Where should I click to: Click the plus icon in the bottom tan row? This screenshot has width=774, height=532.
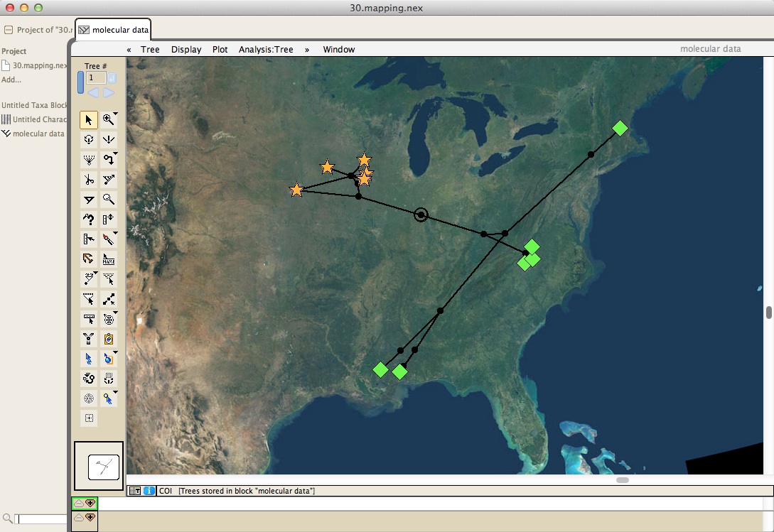(x=90, y=518)
